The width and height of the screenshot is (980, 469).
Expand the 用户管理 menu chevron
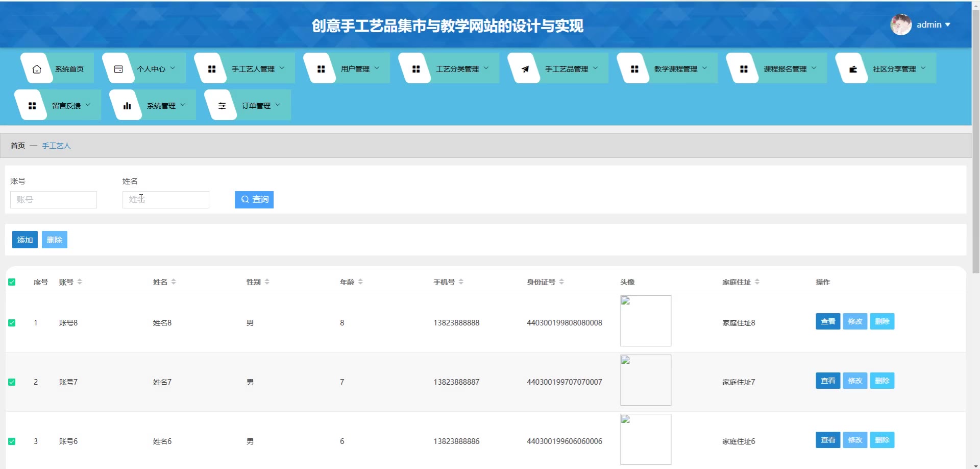coord(377,68)
